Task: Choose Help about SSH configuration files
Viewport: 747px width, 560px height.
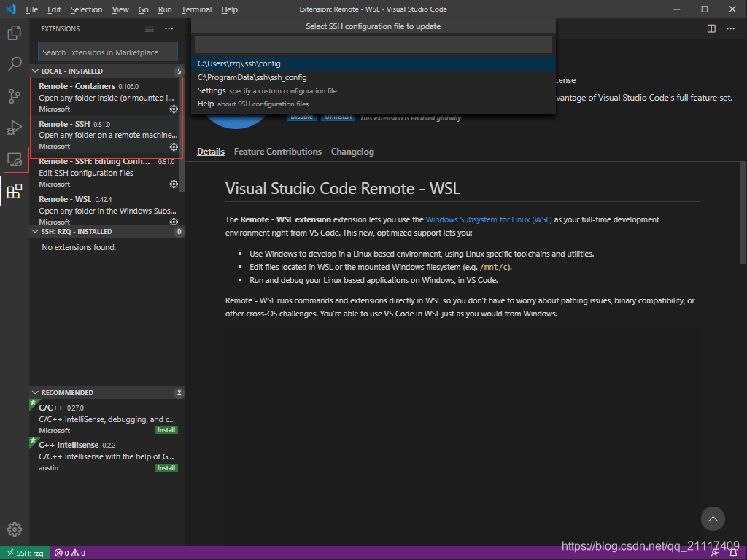Action: coord(373,104)
